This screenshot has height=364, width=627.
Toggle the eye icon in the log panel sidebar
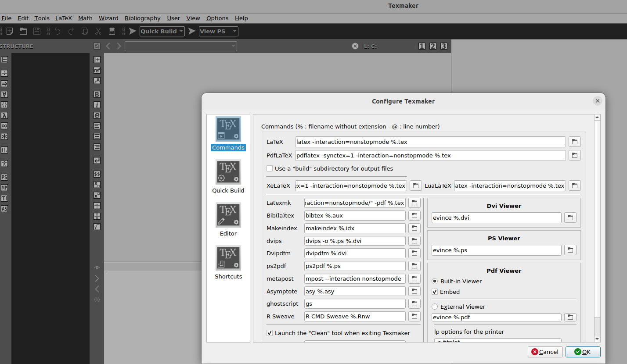pyautogui.click(x=97, y=268)
